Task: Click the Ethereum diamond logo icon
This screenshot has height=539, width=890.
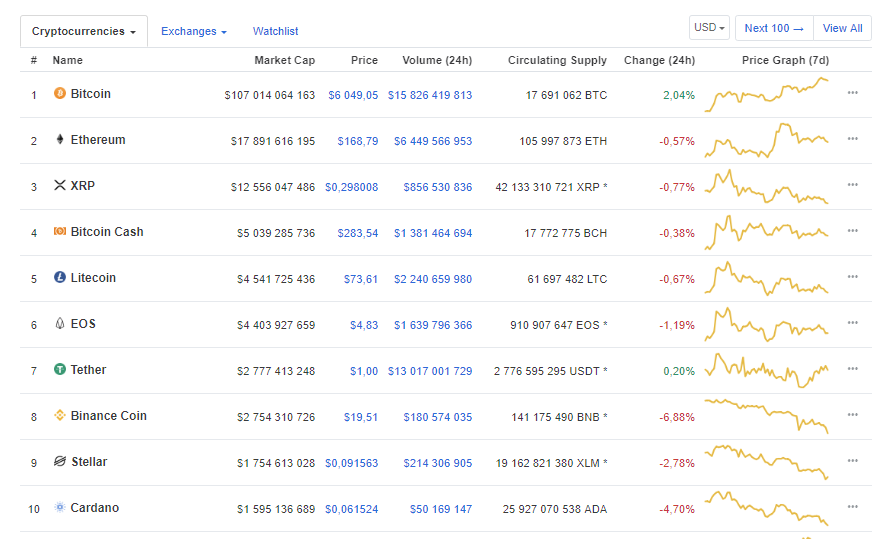Action: [x=60, y=139]
